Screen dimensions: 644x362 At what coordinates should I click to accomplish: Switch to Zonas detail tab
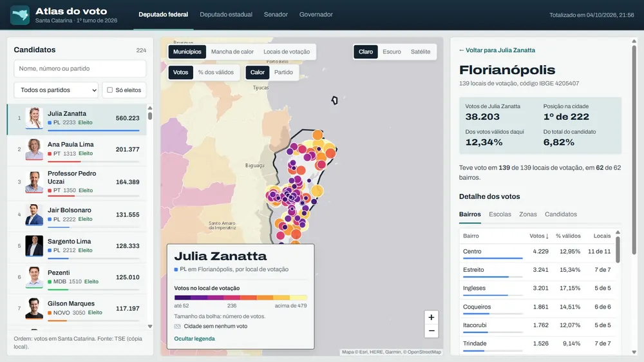[x=528, y=214]
